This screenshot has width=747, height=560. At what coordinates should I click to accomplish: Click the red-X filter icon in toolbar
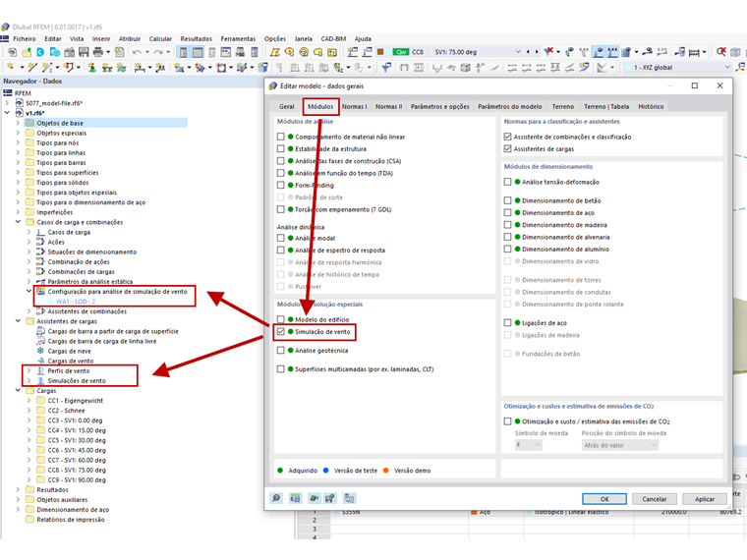[548, 51]
